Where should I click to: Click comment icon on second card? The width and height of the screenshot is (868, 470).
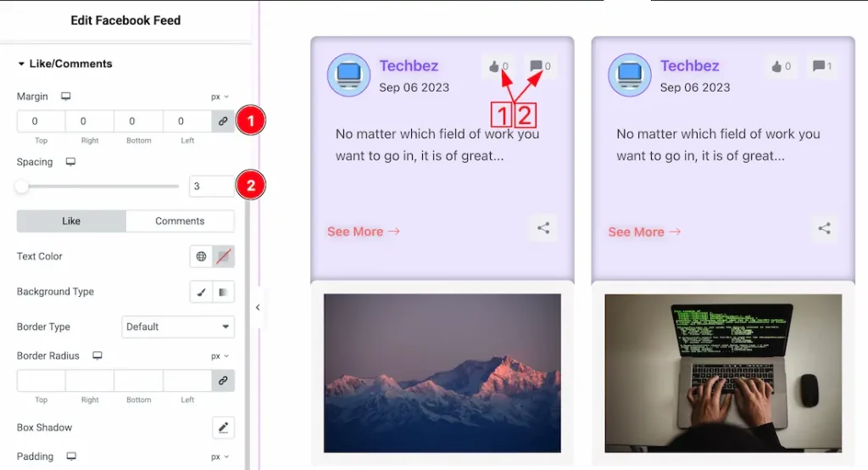click(x=817, y=66)
